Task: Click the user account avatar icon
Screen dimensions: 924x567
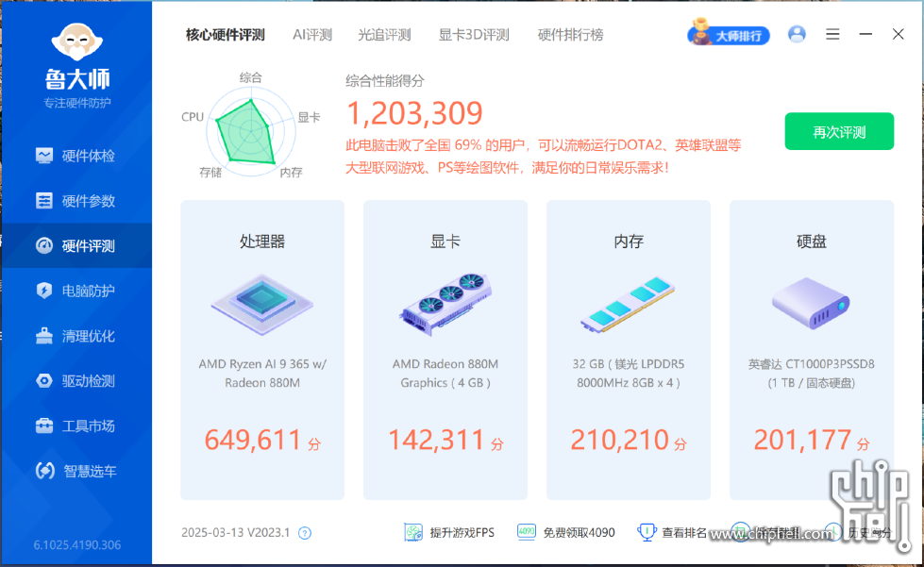Action: click(797, 34)
